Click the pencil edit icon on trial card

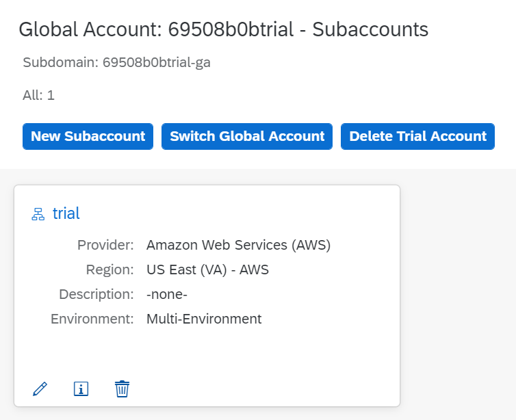40,389
